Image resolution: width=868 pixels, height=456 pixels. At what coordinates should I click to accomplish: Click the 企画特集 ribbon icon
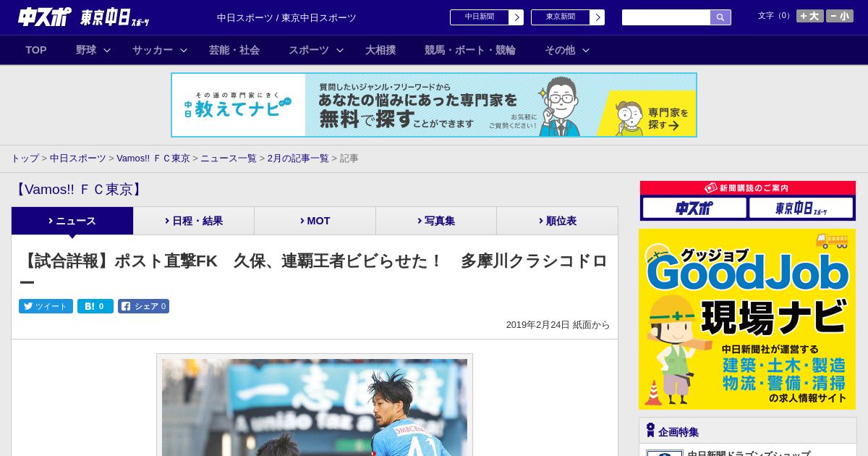(650, 431)
